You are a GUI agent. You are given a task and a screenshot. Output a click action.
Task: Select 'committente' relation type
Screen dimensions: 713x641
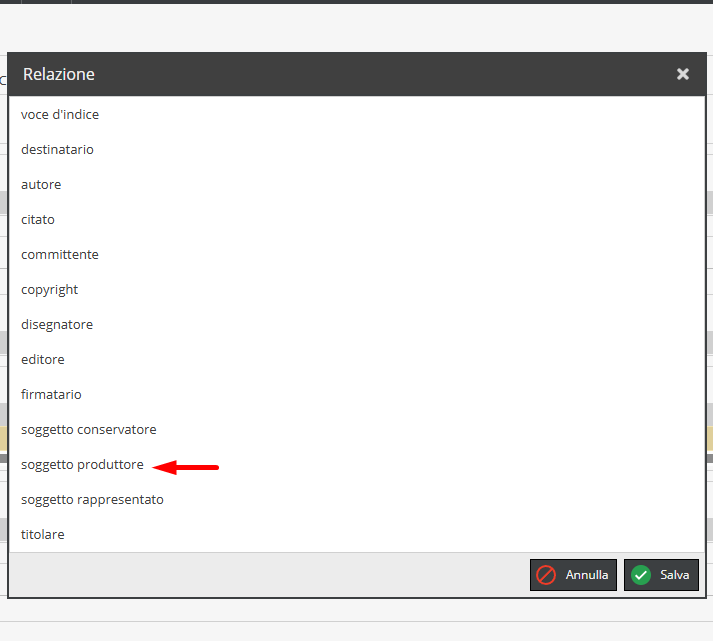60,255
